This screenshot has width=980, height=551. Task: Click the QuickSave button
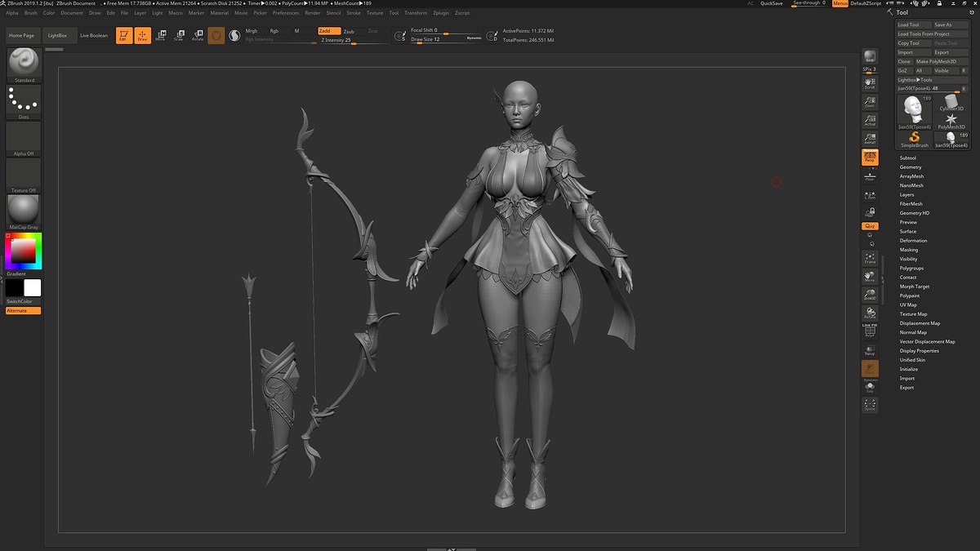tap(772, 3)
